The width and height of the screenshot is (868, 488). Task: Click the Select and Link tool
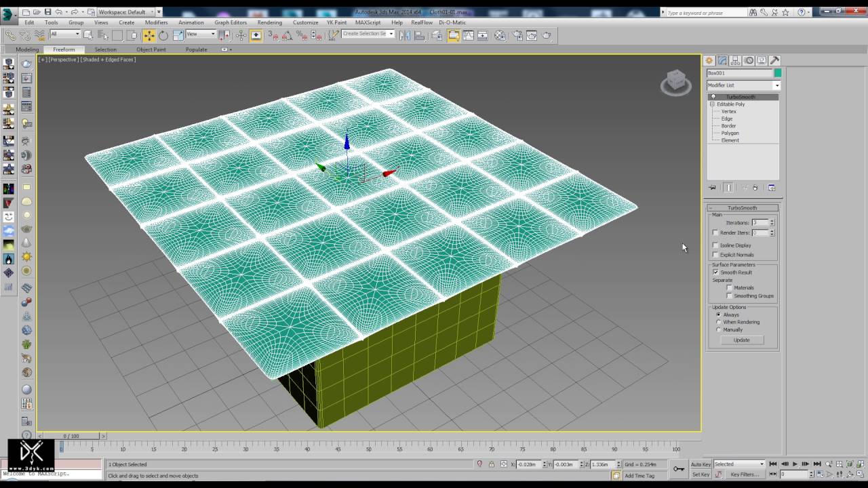coord(10,35)
